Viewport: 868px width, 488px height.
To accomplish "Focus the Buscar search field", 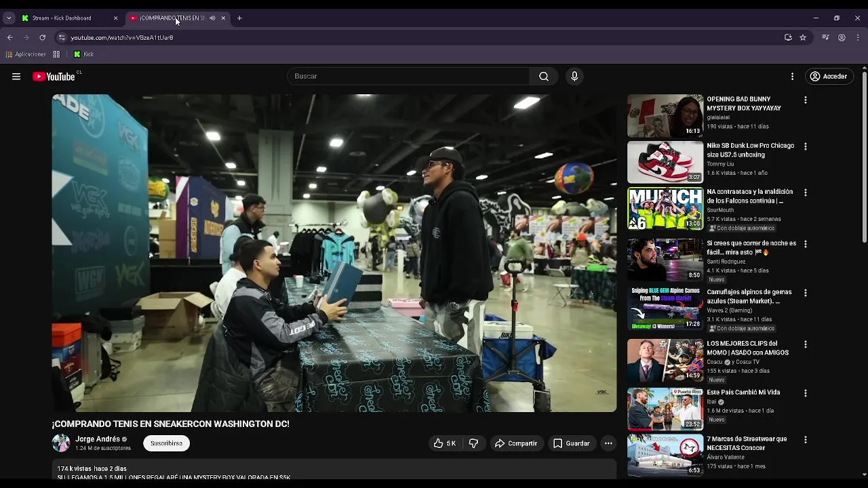I will pos(408,77).
